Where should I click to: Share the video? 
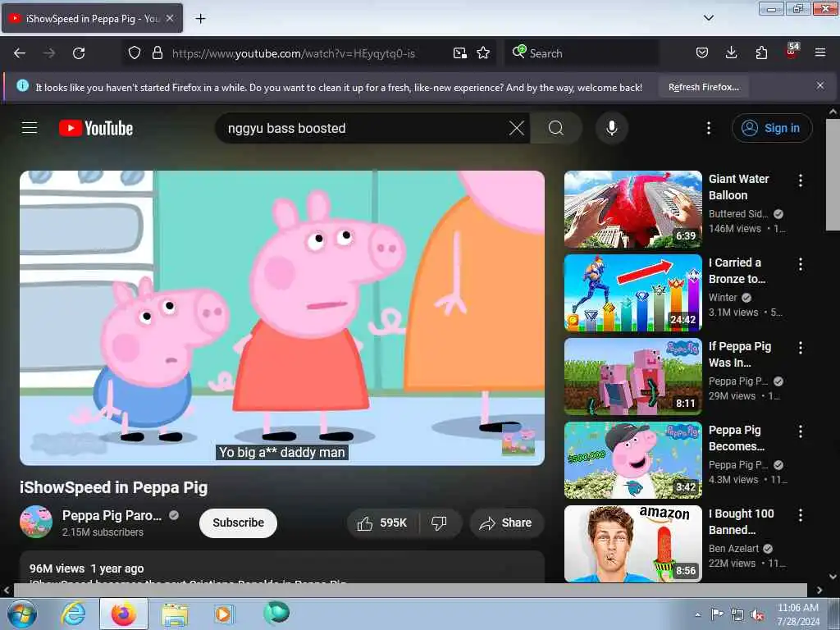pos(506,523)
